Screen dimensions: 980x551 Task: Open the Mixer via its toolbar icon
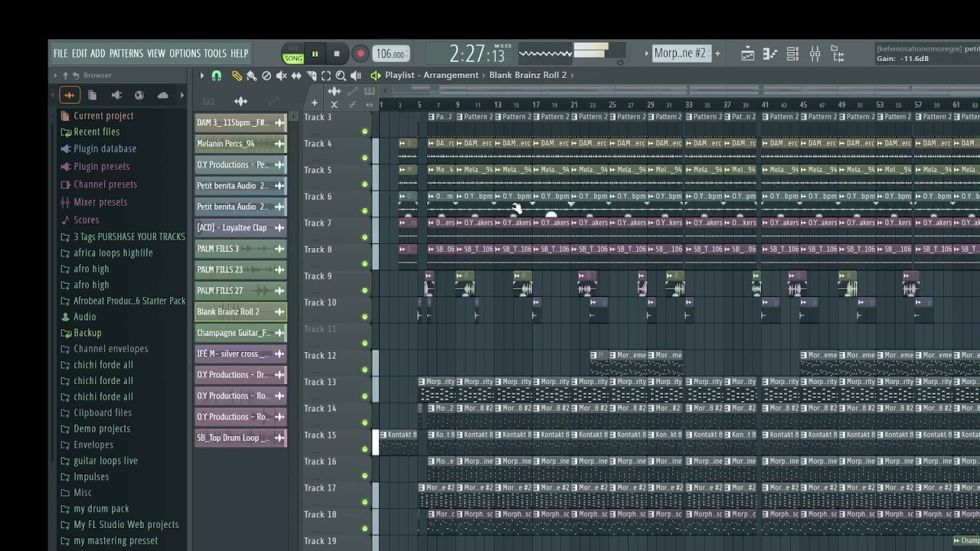[815, 54]
